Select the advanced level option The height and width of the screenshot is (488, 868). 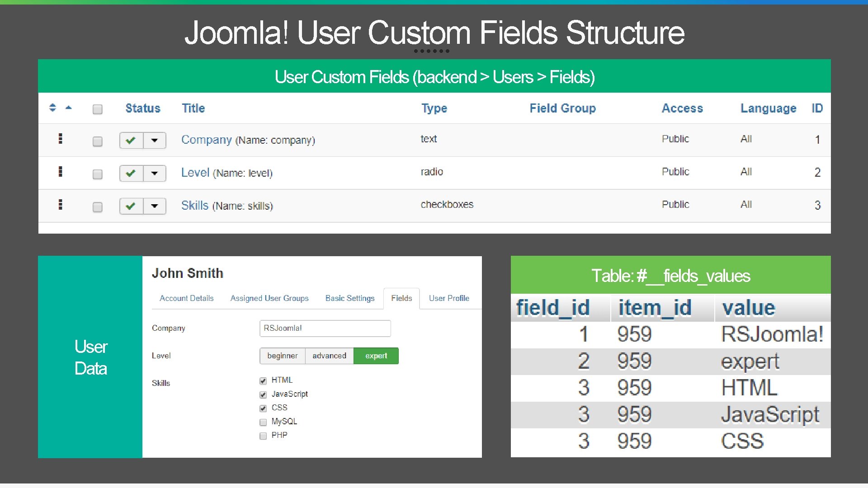pos(330,356)
